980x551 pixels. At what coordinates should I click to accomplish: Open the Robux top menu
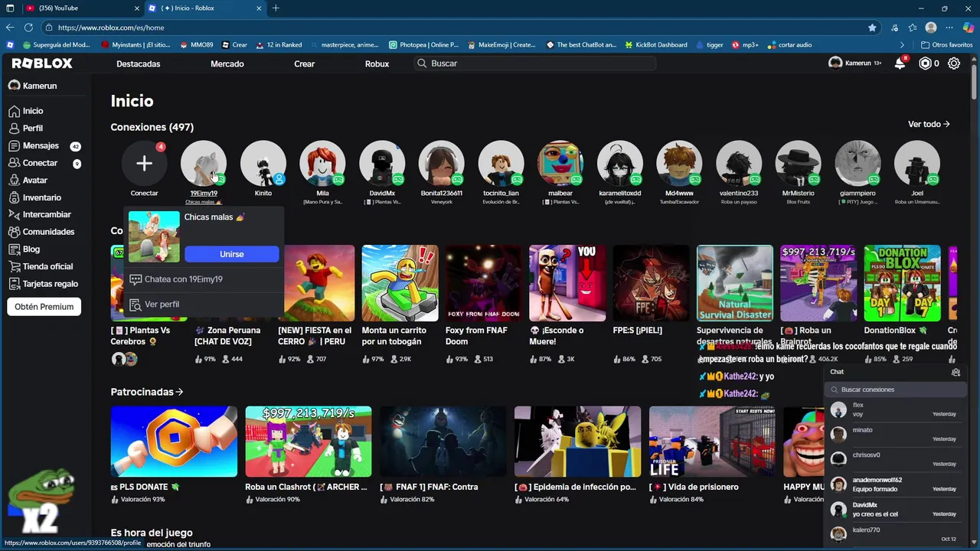[x=377, y=64]
